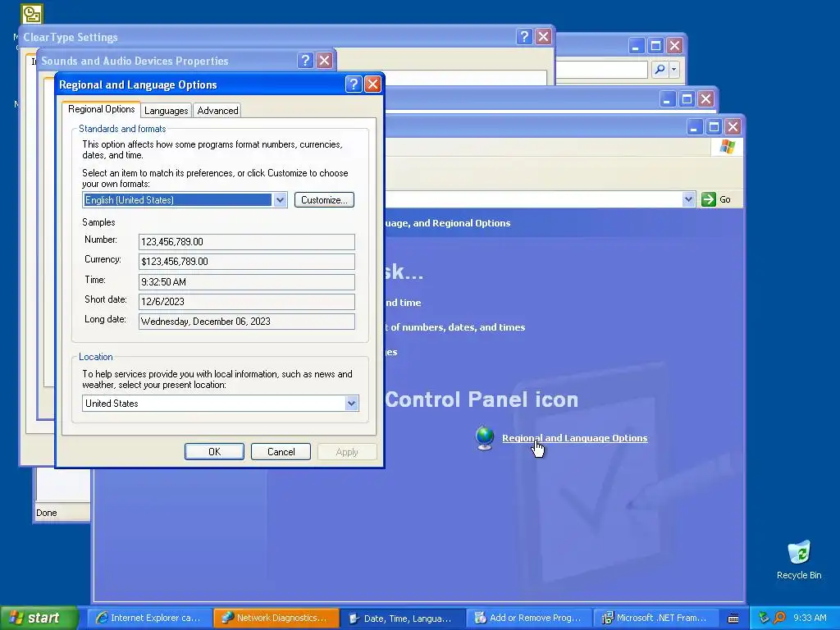Switch to the Languages tab
The image size is (840, 630).
[x=166, y=111]
